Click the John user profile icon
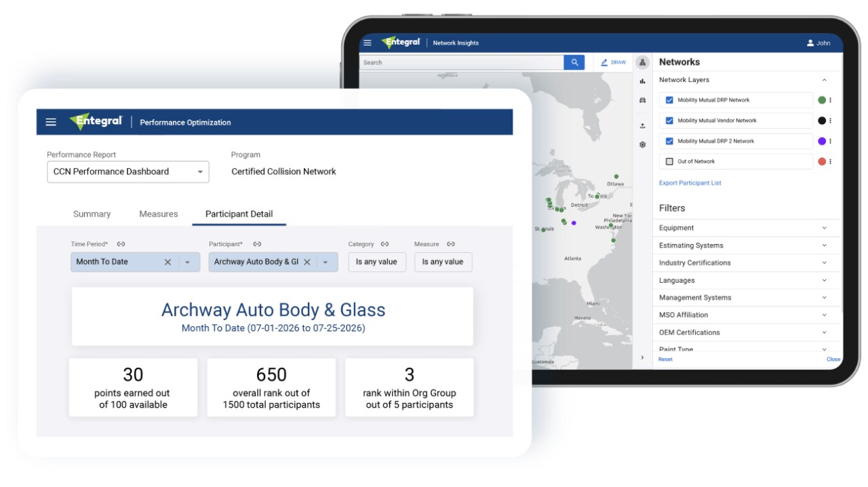 (x=810, y=43)
